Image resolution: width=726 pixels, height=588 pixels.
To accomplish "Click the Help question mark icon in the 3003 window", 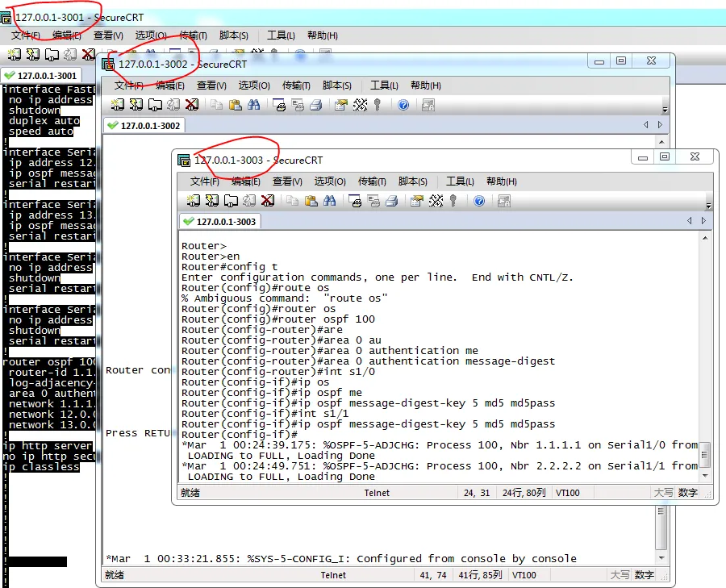I will (479, 201).
